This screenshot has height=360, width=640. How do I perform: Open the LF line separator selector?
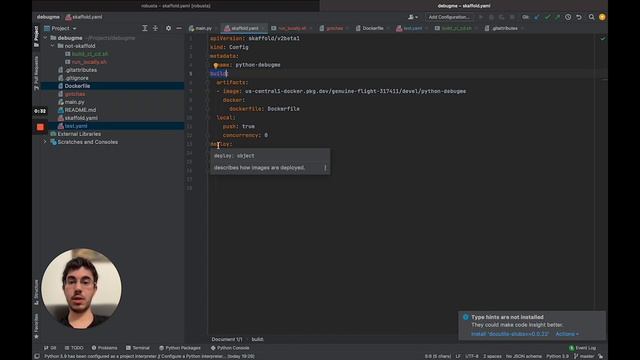[x=458, y=356]
